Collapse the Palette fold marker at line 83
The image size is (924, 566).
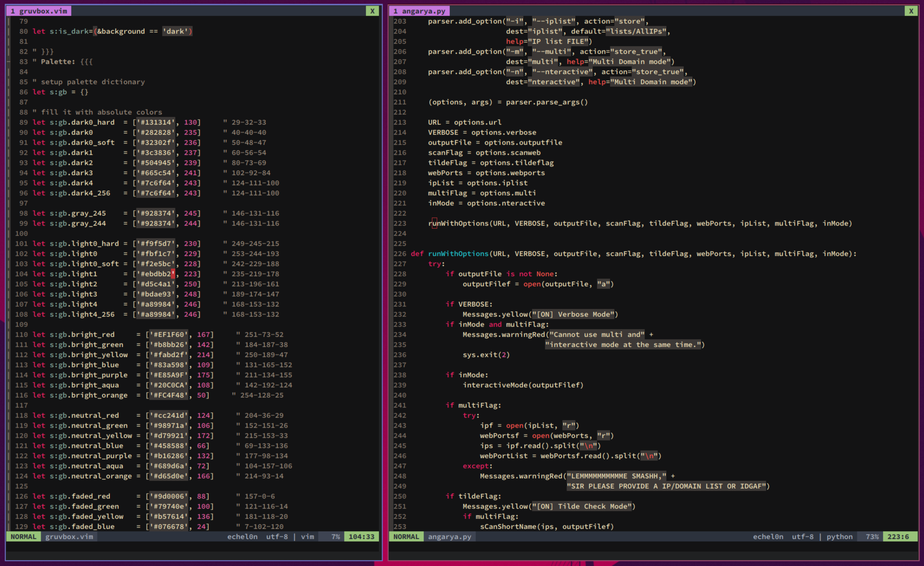[9, 61]
